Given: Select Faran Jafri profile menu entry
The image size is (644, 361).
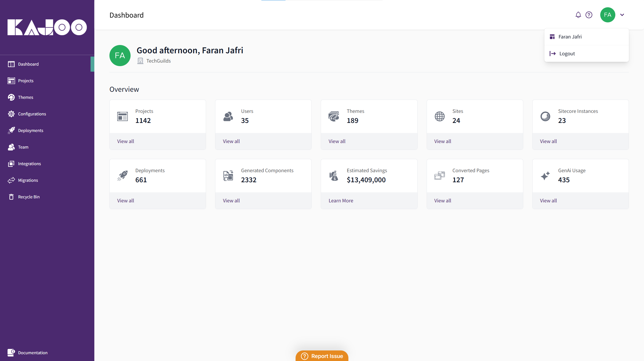Looking at the screenshot, I should tap(570, 37).
